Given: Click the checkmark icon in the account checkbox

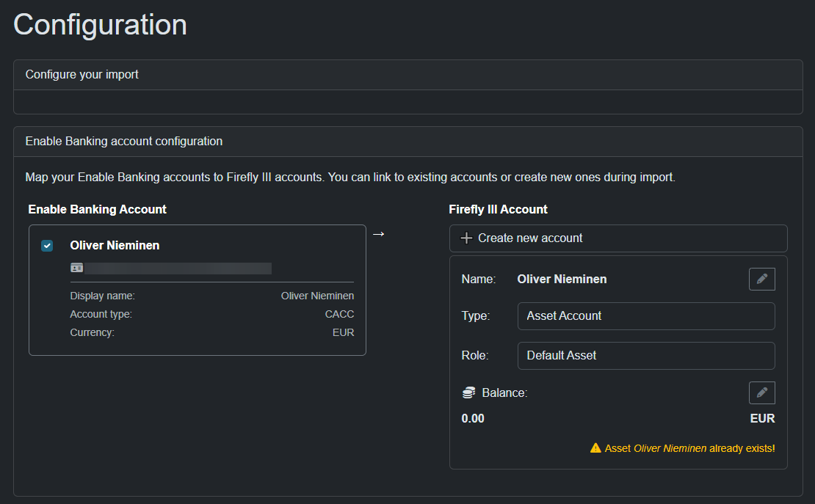Looking at the screenshot, I should (47, 246).
